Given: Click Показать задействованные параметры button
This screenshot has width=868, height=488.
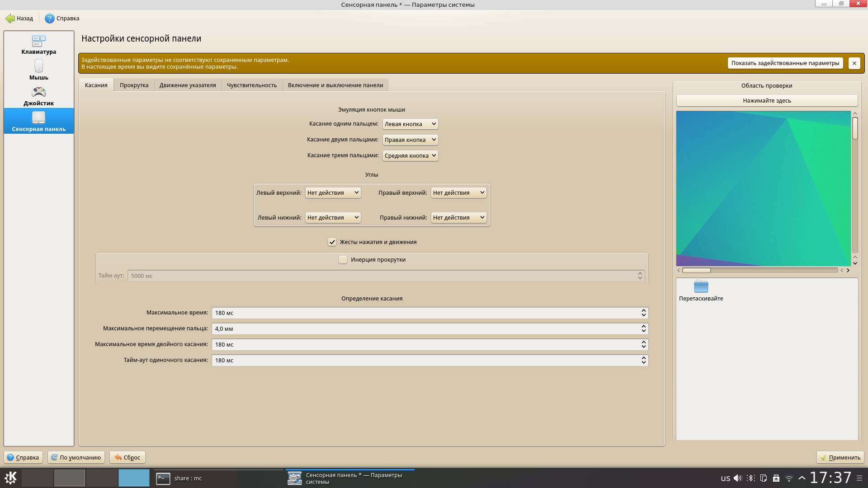Looking at the screenshot, I should coord(785,63).
